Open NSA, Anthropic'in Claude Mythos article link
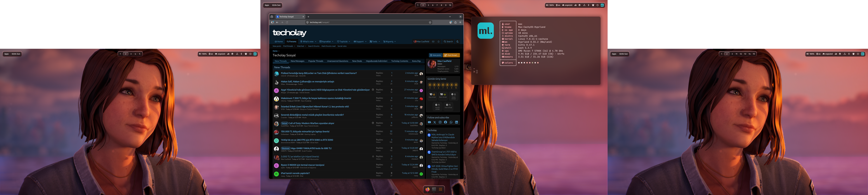The width and height of the screenshot is (868, 195). [443, 137]
